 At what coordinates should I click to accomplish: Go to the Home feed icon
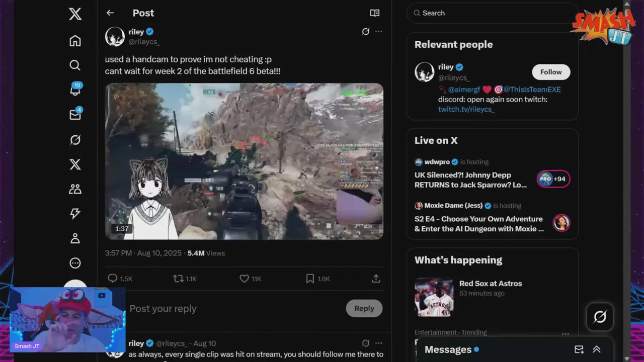[75, 41]
